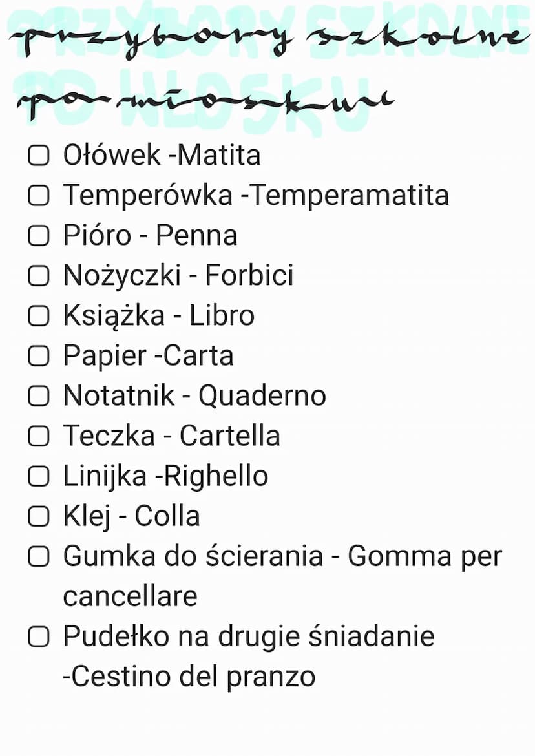Check the Pudełko na drugie śniadanie box
This screenshot has width=535, height=756.
pyautogui.click(x=39, y=636)
